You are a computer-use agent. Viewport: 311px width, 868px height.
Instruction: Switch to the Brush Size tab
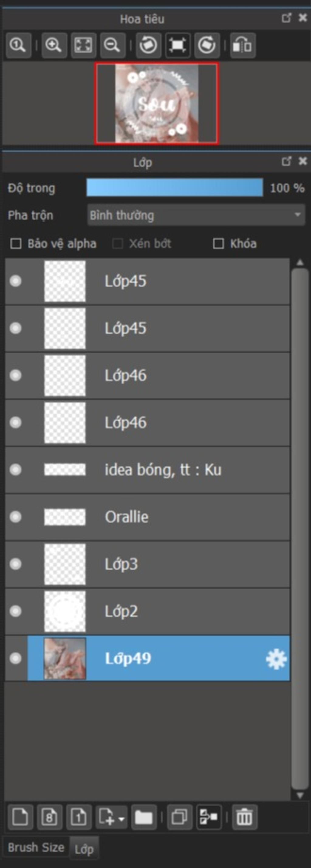pyautogui.click(x=36, y=847)
